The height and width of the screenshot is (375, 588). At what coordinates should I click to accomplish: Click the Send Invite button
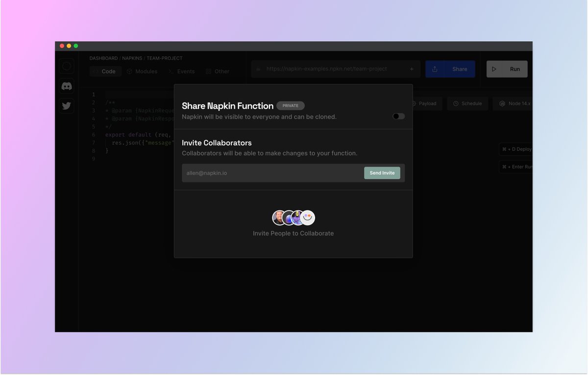(x=382, y=173)
